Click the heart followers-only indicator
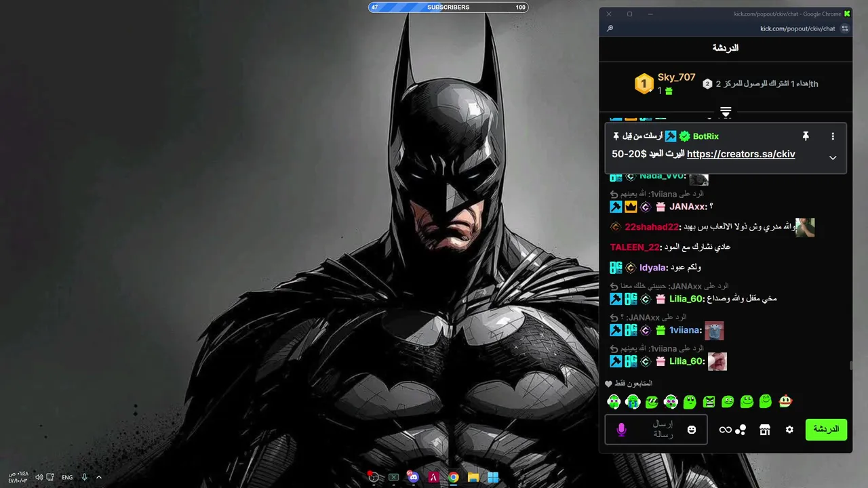Image resolution: width=868 pixels, height=488 pixels. pyautogui.click(x=608, y=384)
